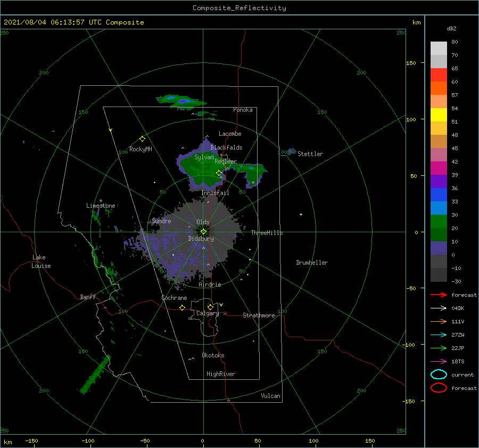Click the blue-core storm cell north of Ponoka
Viewport: 479px width, 448px height.
click(181, 101)
